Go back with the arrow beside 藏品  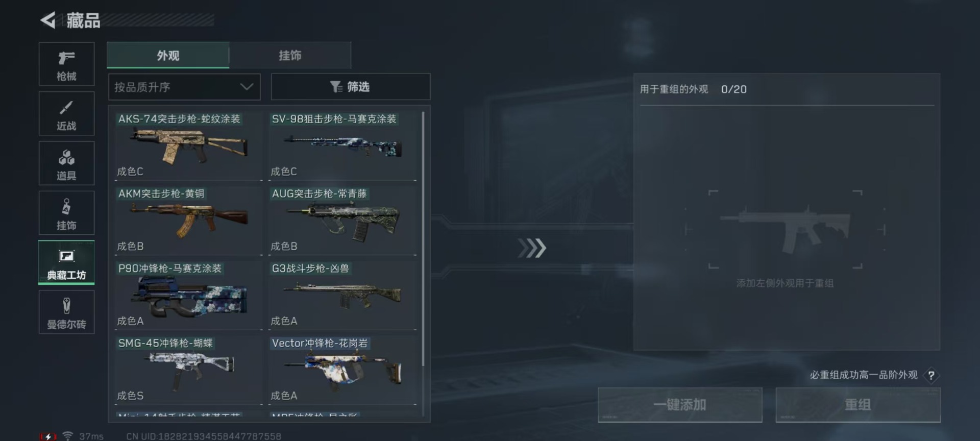coord(48,20)
